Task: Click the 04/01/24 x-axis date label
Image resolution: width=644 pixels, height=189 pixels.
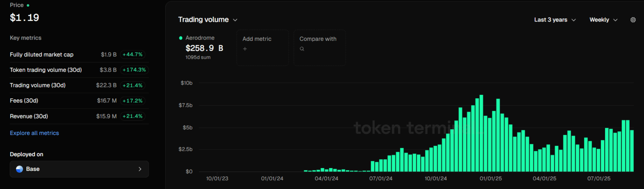Action: point(327,178)
